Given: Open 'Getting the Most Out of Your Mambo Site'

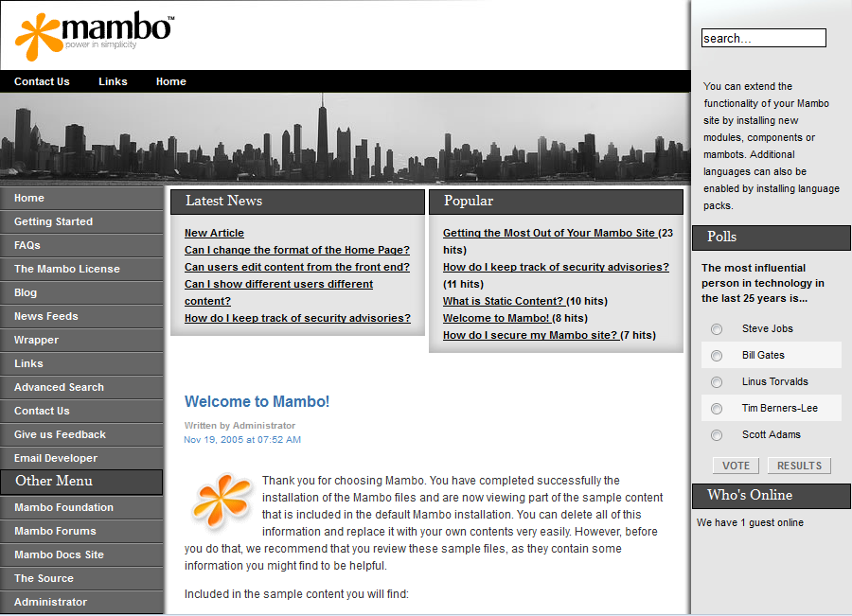Looking at the screenshot, I should tap(549, 233).
